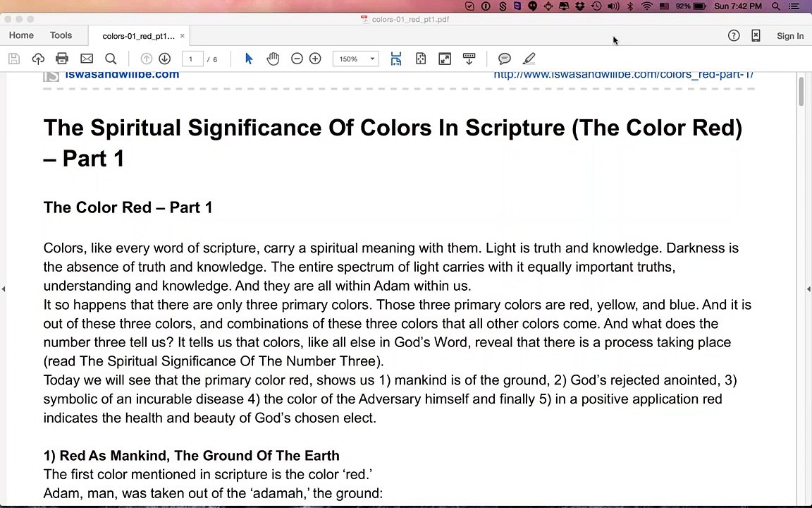Screen dimensions: 812x508
Task: Click "The Spiritual Significance Of The Number Three" text
Action: (x=229, y=361)
